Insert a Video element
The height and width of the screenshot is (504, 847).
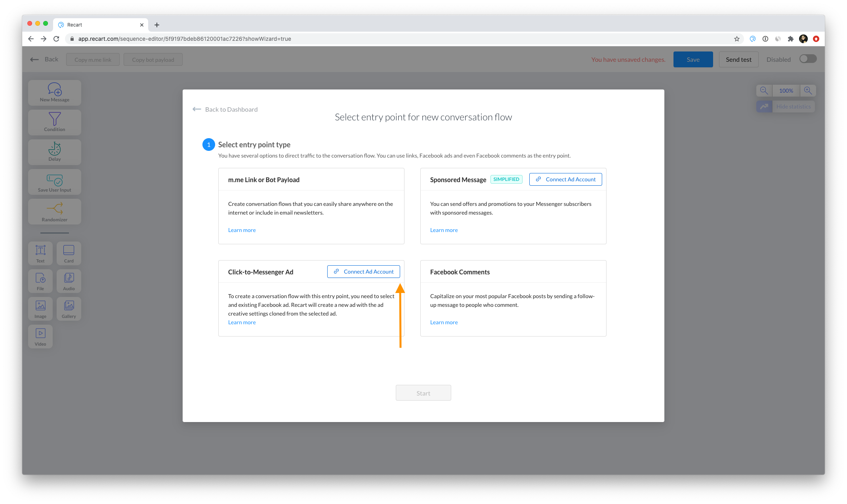pos(40,336)
